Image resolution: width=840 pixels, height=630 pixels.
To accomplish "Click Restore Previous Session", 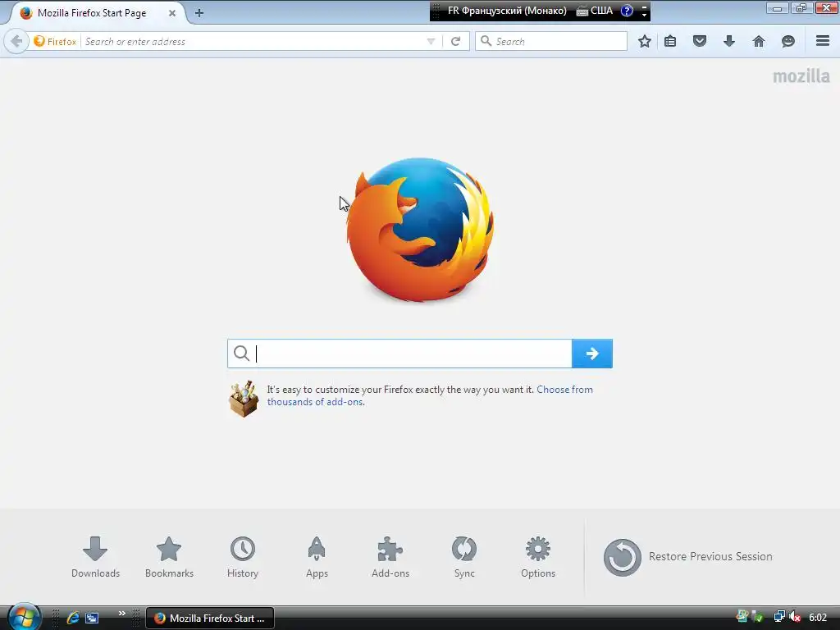I will [688, 557].
